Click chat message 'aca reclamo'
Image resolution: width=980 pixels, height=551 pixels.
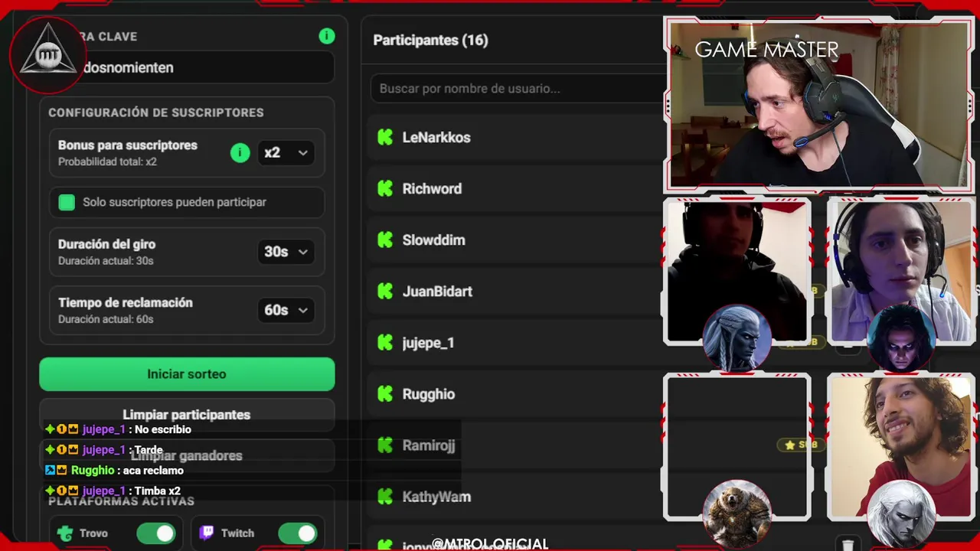[x=153, y=470]
